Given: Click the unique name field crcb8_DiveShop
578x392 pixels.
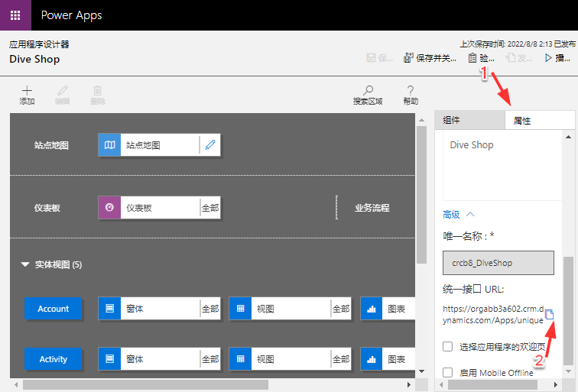Looking at the screenshot, I should pyautogui.click(x=498, y=263).
